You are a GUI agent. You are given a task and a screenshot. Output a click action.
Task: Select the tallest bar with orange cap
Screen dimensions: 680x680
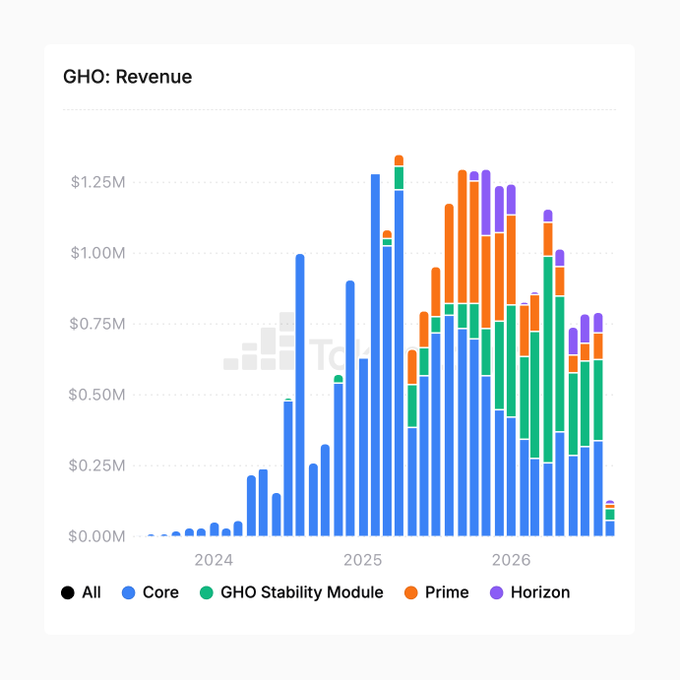coord(399,346)
